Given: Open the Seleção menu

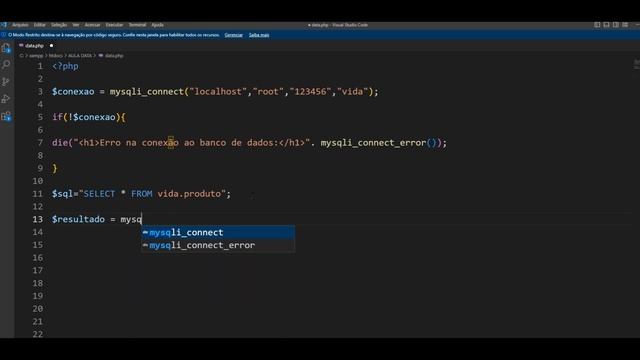Looking at the screenshot, I should point(59,25).
